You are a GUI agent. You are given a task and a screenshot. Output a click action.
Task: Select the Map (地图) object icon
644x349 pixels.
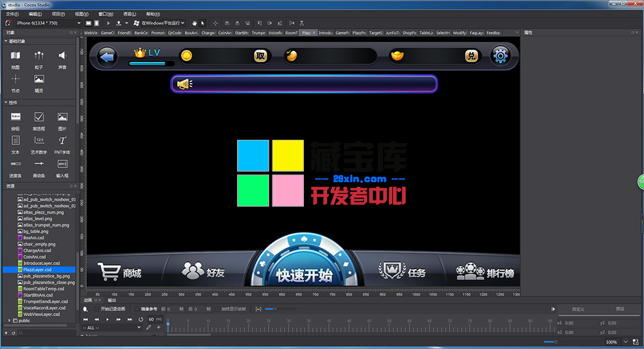click(15, 55)
